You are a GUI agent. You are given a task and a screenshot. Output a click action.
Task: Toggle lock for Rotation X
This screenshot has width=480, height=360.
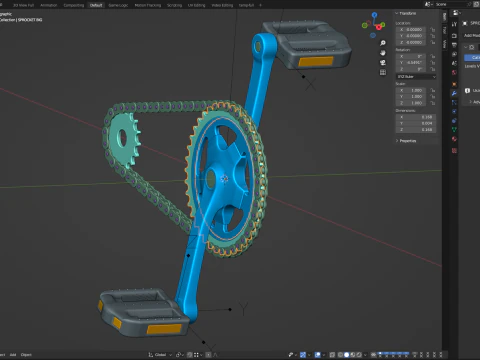point(433,56)
